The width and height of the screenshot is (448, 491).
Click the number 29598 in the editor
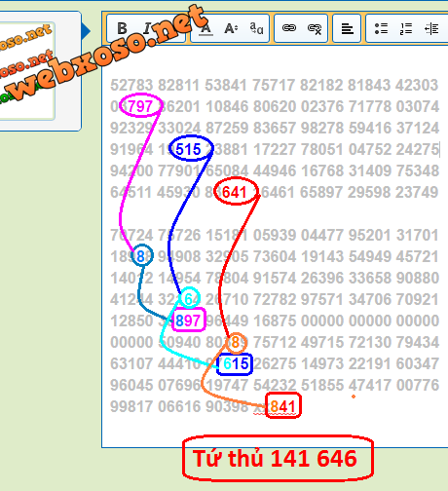[x=369, y=192]
